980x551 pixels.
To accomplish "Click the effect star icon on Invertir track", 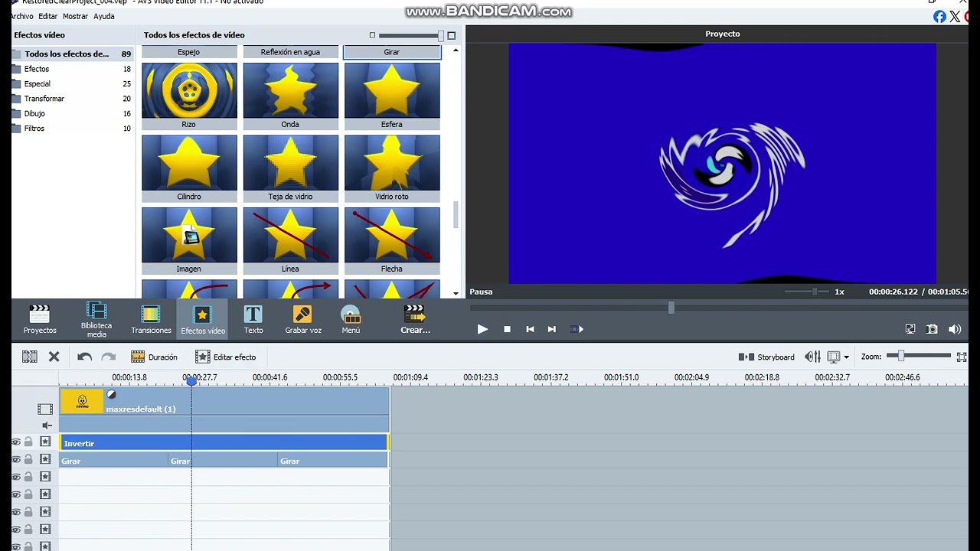I will (x=45, y=442).
